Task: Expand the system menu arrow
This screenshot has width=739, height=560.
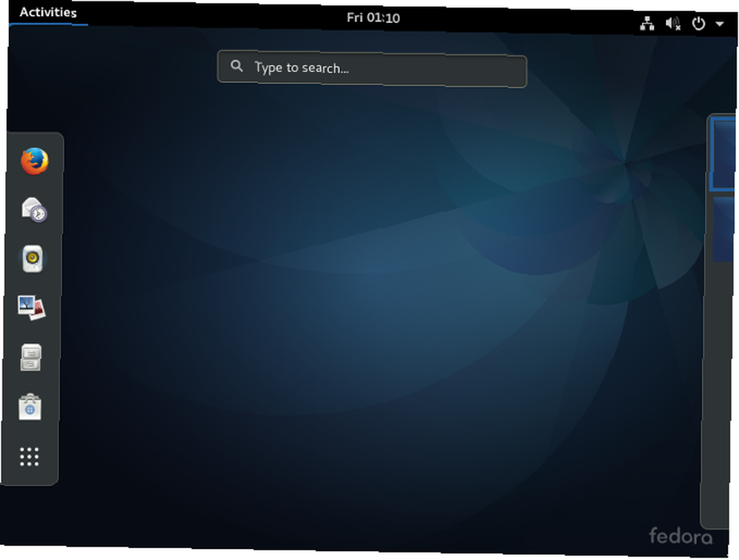Action: point(720,24)
